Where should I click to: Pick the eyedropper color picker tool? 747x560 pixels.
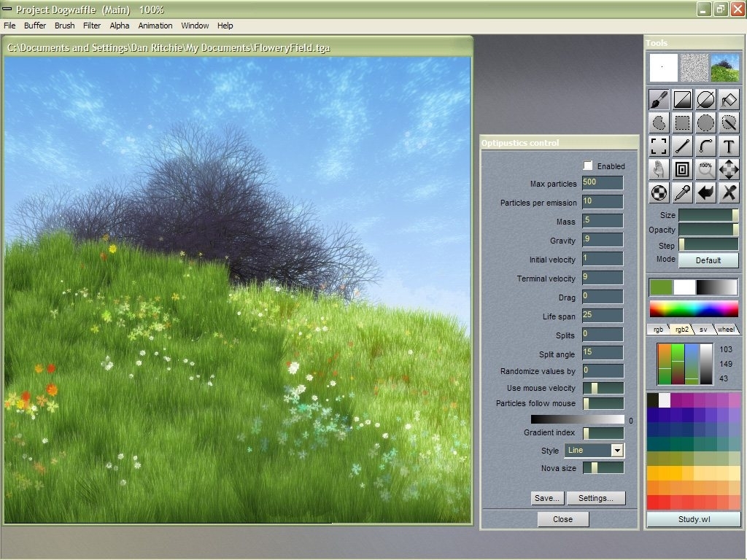pyautogui.click(x=682, y=192)
